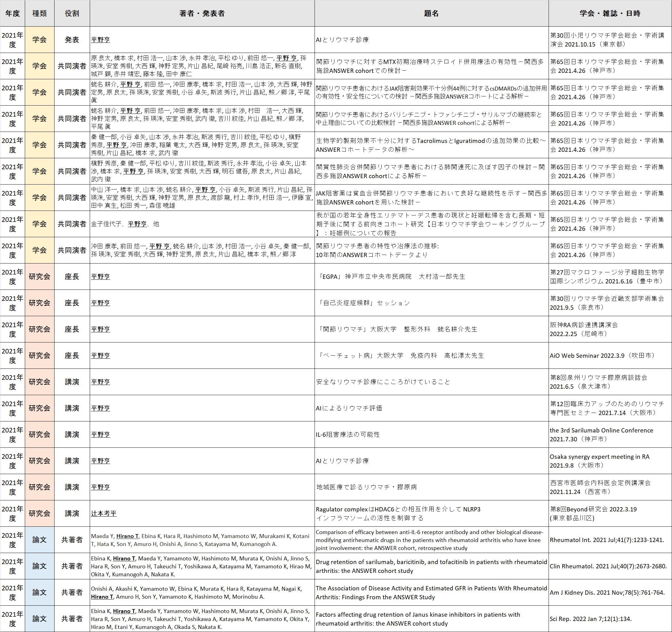Select the 第30回小児リウマチ学会総会 venue cell
Screen dimensions: 672x632
point(610,39)
